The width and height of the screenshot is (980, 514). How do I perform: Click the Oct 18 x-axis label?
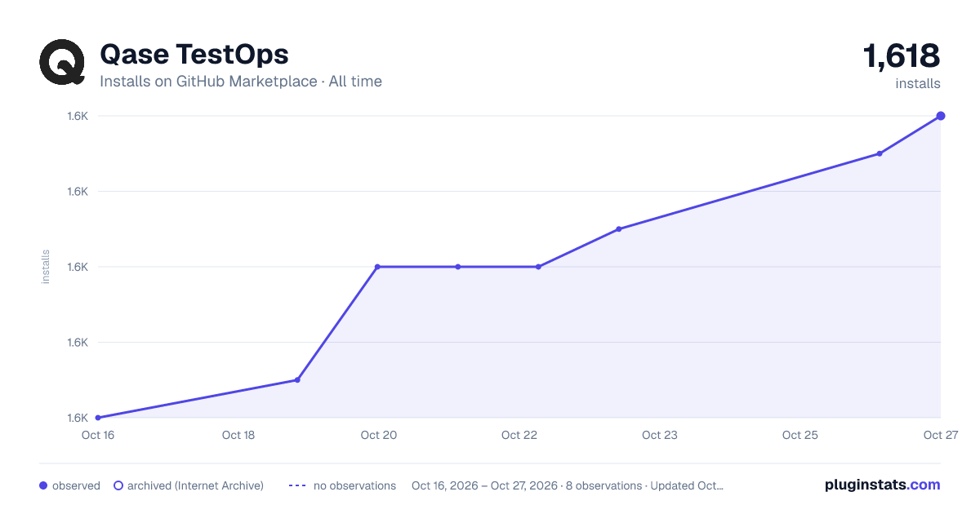point(238,435)
